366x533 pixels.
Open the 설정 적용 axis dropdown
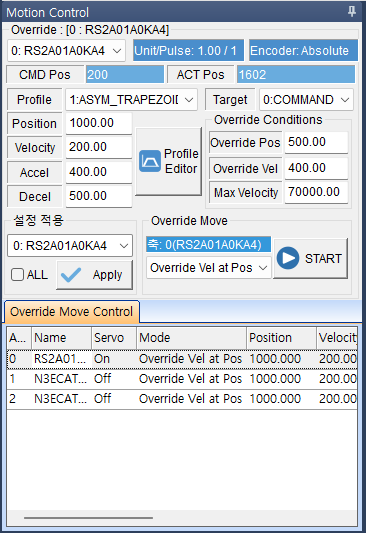pyautogui.click(x=70, y=245)
